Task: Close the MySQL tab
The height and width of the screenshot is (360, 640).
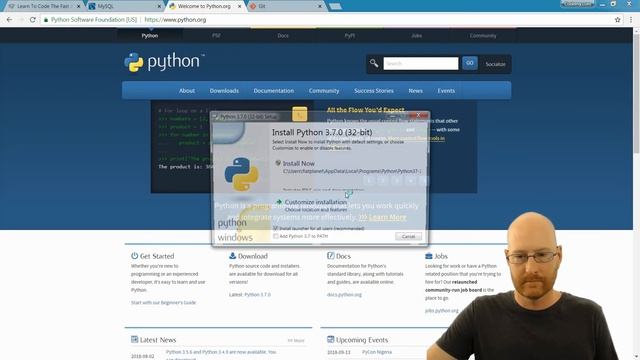Action: (x=159, y=6)
